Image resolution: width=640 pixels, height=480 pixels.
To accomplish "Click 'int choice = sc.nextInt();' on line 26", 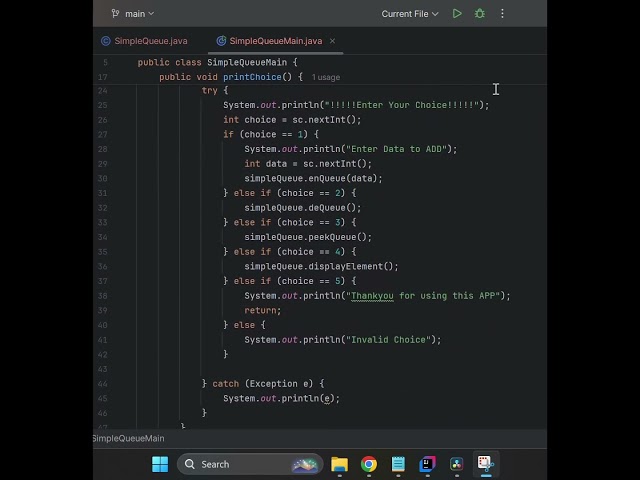I will pos(292,120).
